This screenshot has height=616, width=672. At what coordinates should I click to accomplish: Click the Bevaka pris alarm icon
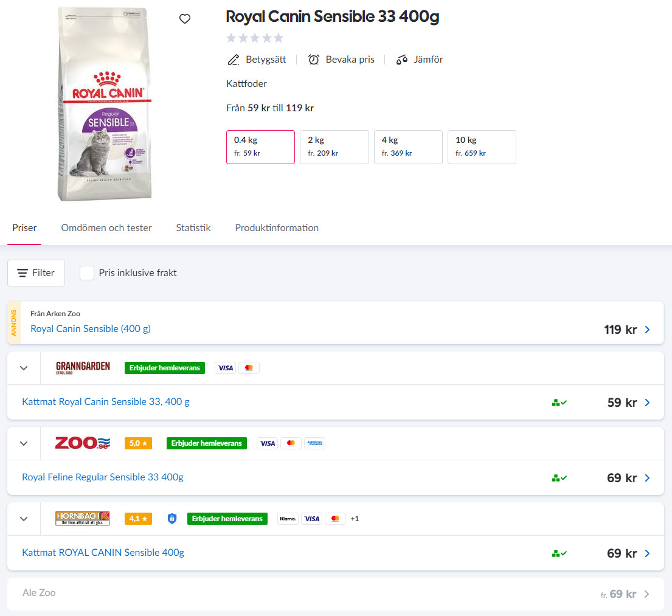[314, 60]
